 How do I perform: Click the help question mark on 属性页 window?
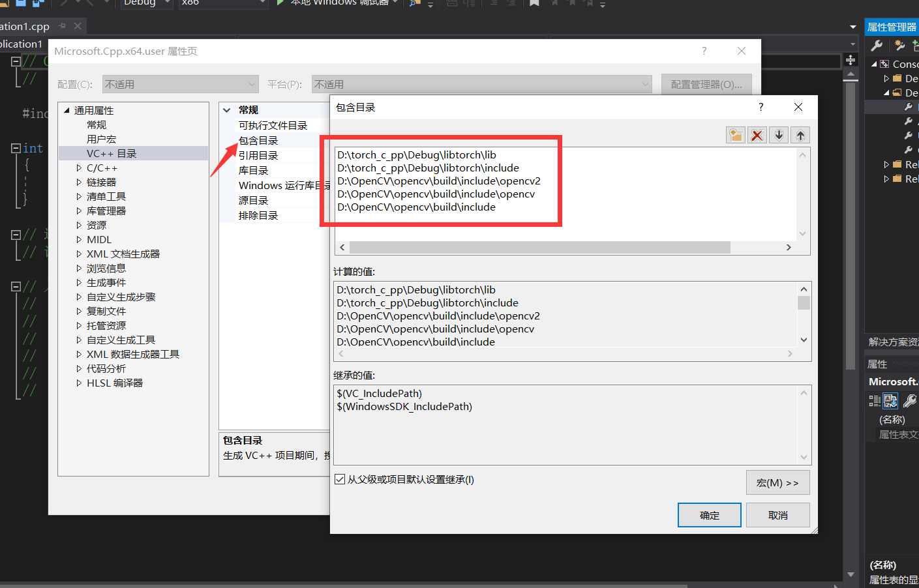pyautogui.click(x=704, y=51)
